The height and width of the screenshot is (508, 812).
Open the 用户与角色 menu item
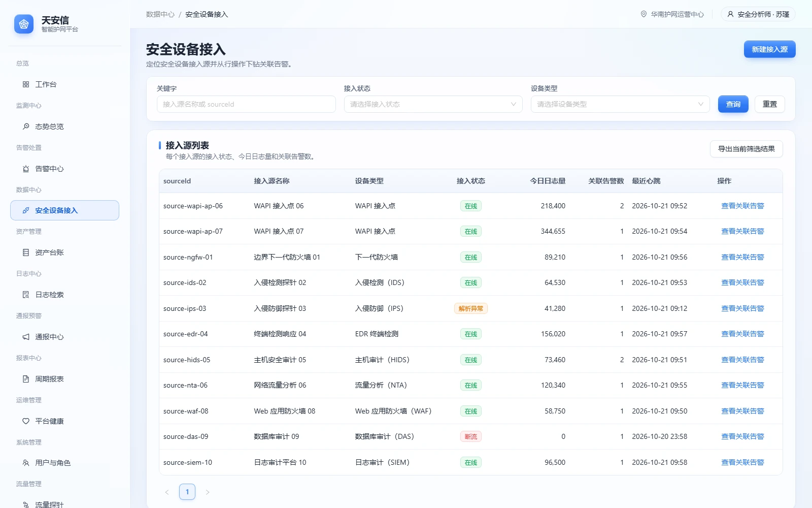[64, 463]
